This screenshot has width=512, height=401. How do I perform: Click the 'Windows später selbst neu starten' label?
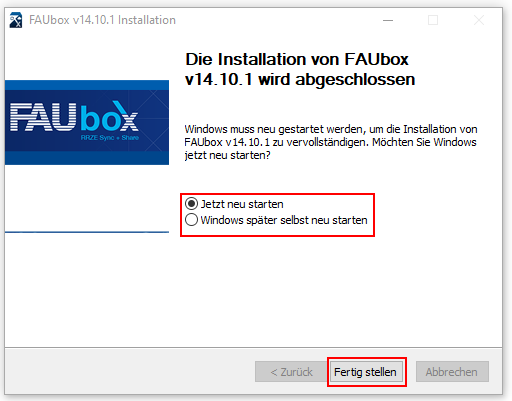(x=284, y=220)
